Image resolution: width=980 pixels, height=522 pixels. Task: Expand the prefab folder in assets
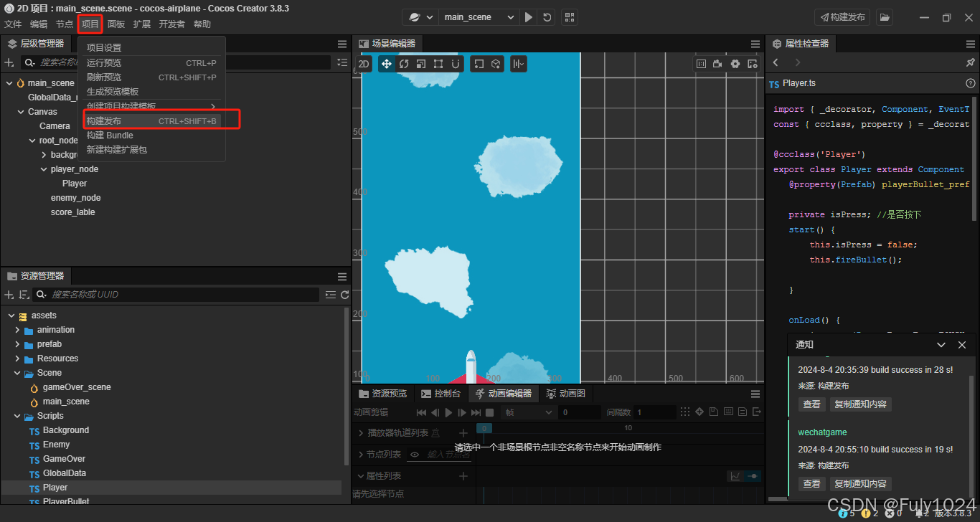[x=18, y=344]
